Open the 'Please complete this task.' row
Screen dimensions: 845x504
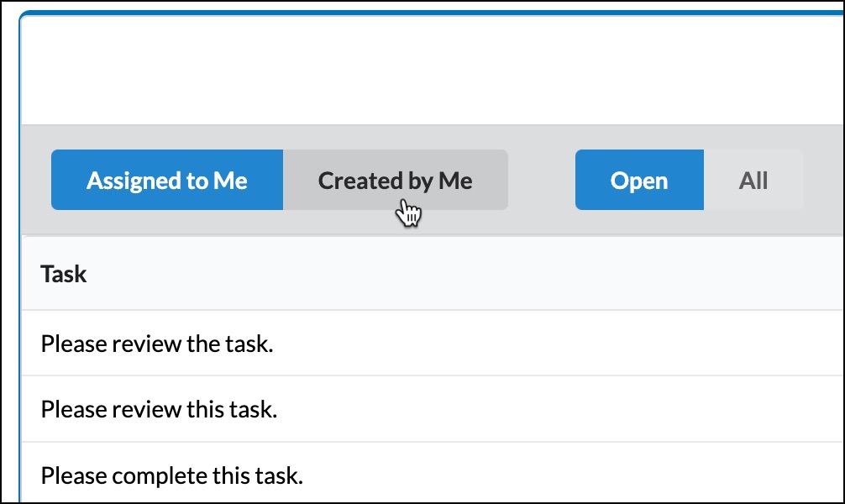click(431, 475)
